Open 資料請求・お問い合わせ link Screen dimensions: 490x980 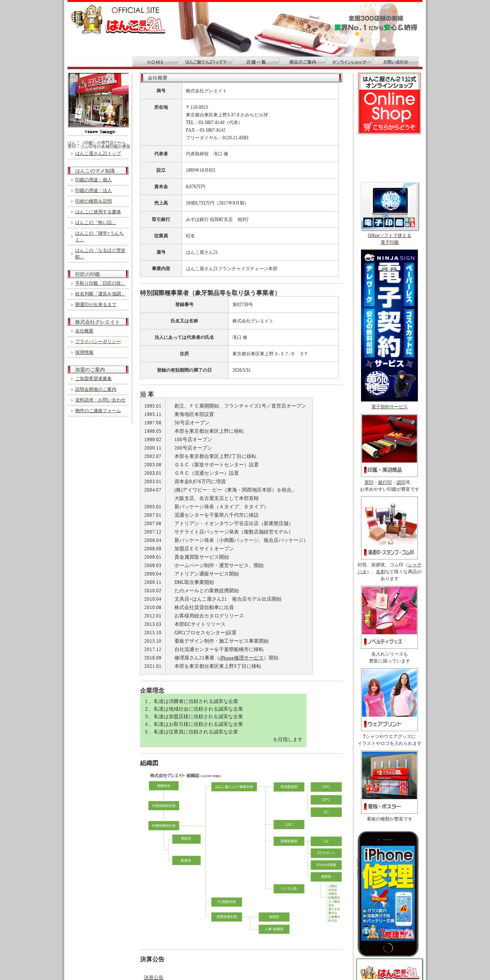pos(100,400)
